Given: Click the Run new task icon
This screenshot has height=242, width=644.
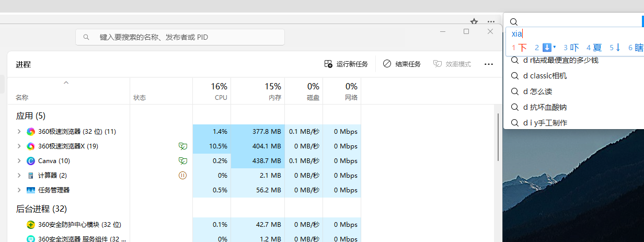Looking at the screenshot, I should 328,64.
